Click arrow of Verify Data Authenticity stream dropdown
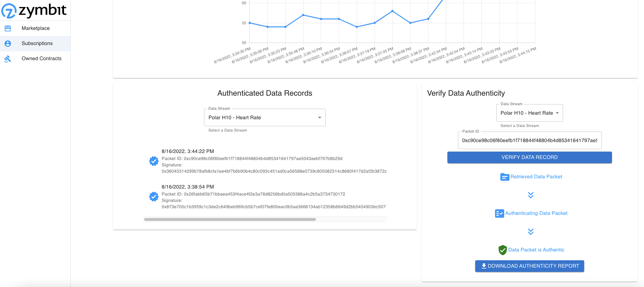 point(557,113)
